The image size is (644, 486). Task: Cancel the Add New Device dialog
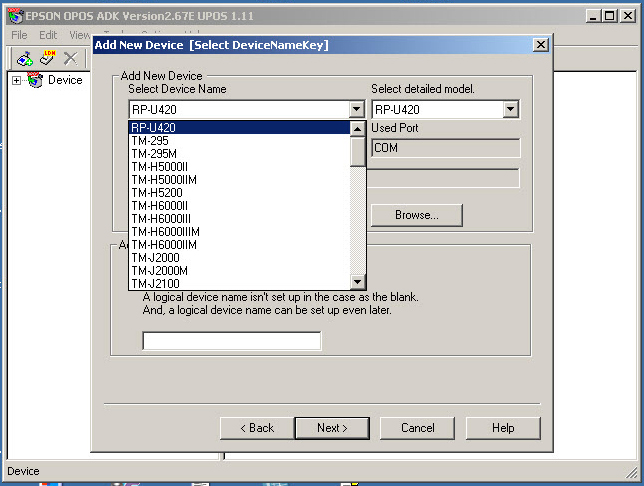417,428
